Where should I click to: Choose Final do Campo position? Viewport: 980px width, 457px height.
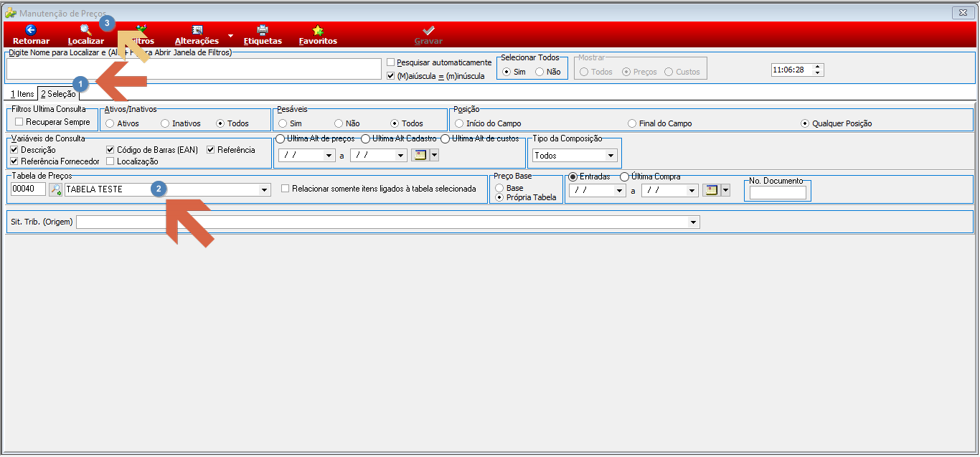[x=632, y=123]
